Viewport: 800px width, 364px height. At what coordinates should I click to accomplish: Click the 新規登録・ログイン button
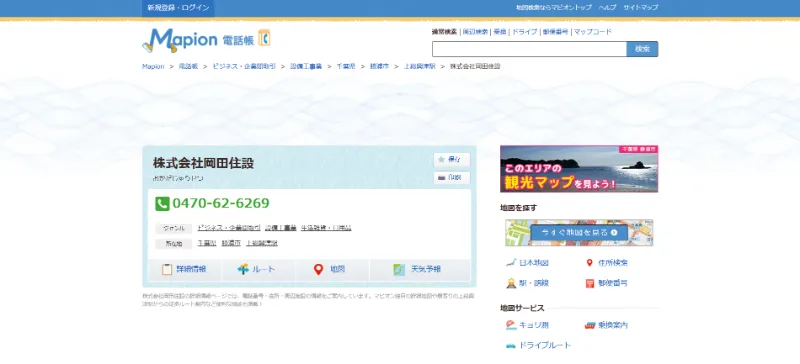click(x=178, y=8)
